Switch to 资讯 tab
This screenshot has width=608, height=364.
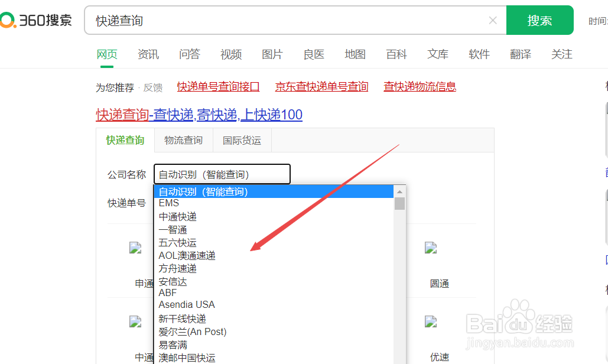coord(148,54)
